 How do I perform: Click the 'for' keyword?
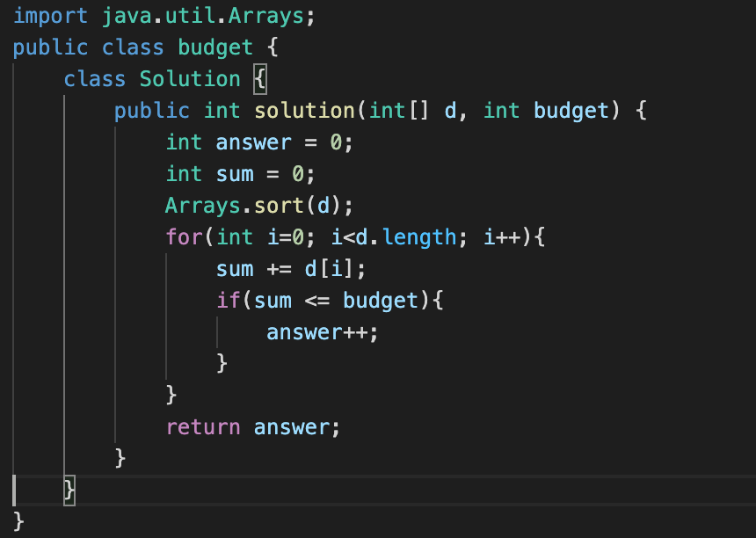pos(184,237)
